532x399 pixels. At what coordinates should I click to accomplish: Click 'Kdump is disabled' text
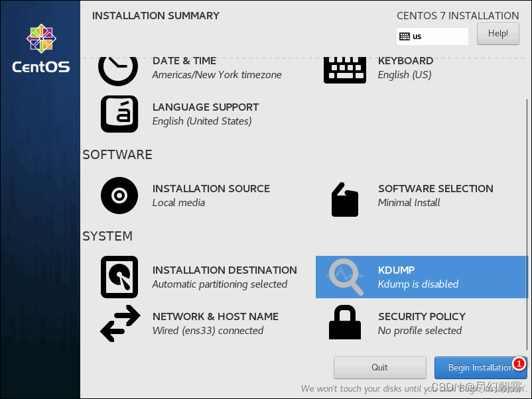418,284
